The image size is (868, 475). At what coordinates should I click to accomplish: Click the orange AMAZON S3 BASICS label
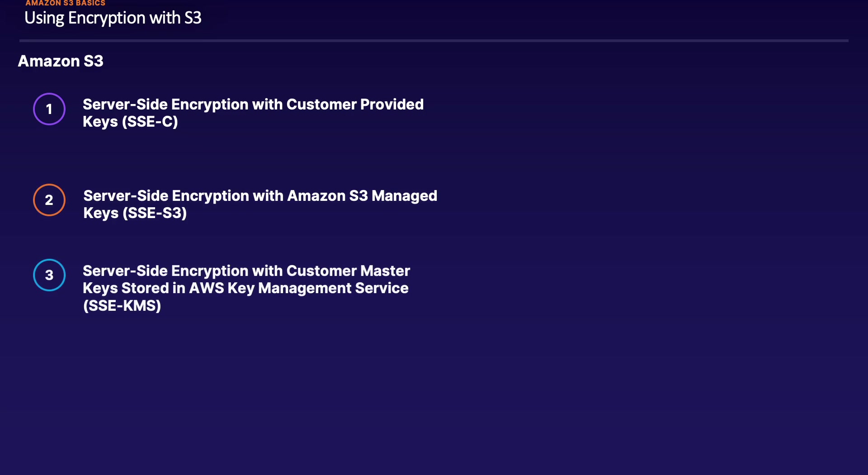[65, 3]
